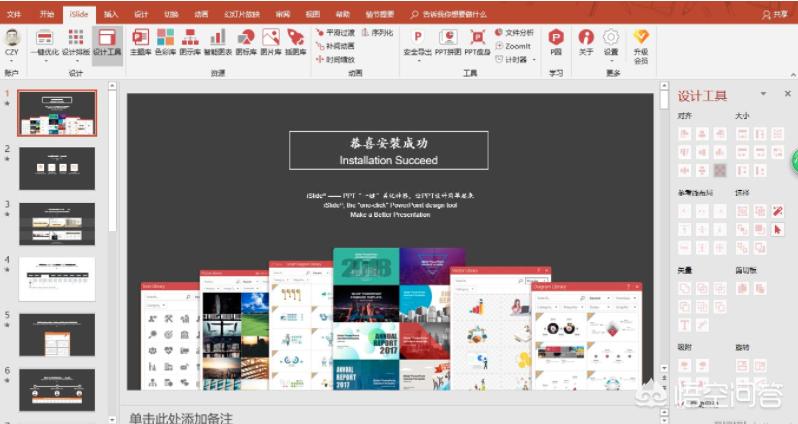This screenshot has width=798, height=424.
Task: Switch to the 幻灯片放映 Slide Show tab
Action: click(x=242, y=14)
